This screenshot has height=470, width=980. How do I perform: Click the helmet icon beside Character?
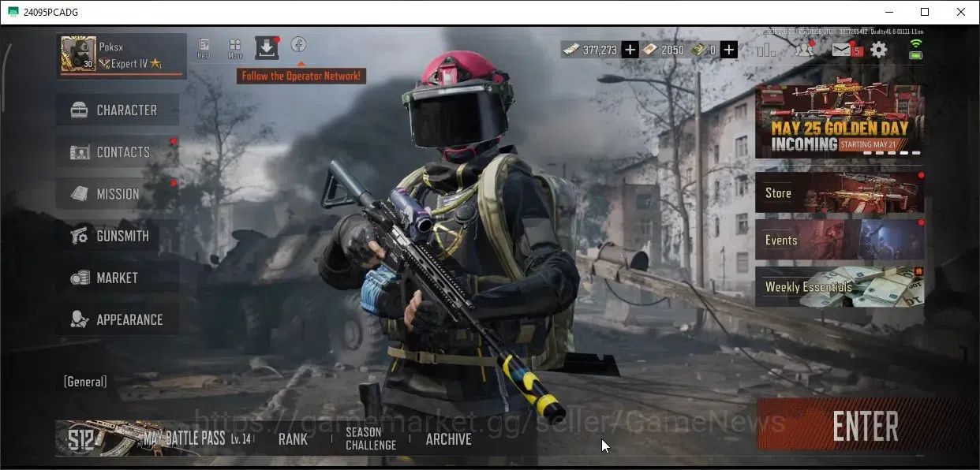pyautogui.click(x=79, y=110)
